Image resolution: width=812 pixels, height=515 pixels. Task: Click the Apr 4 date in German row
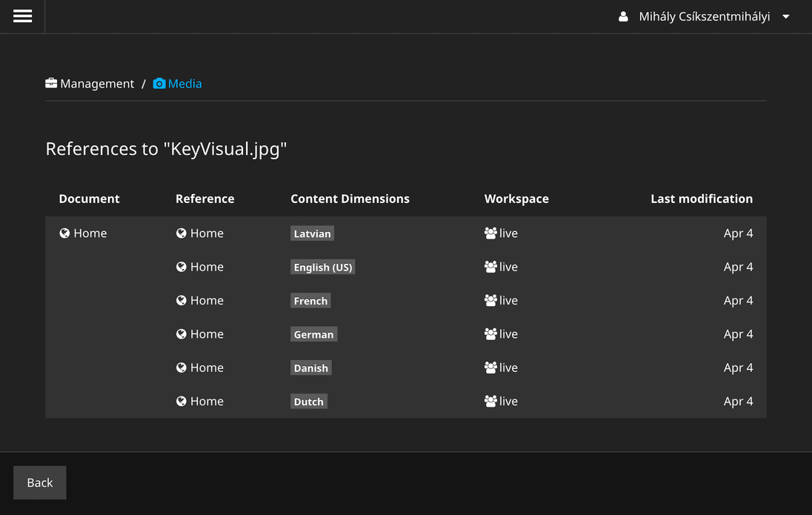pos(739,335)
